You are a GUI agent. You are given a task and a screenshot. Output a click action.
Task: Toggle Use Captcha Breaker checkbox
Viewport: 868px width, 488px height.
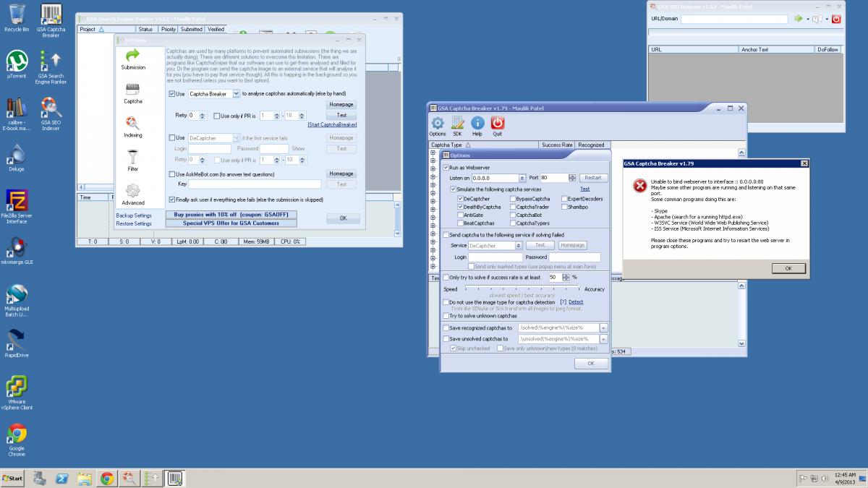tap(172, 94)
